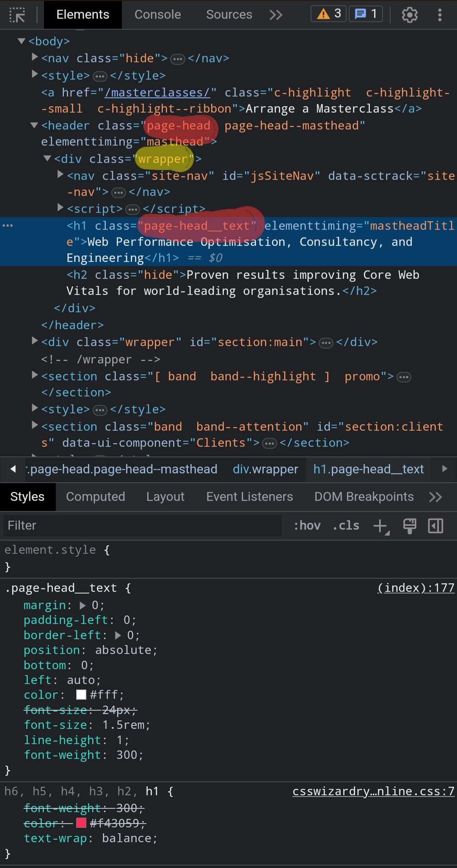Focus the styles Filter input field

coord(142,525)
